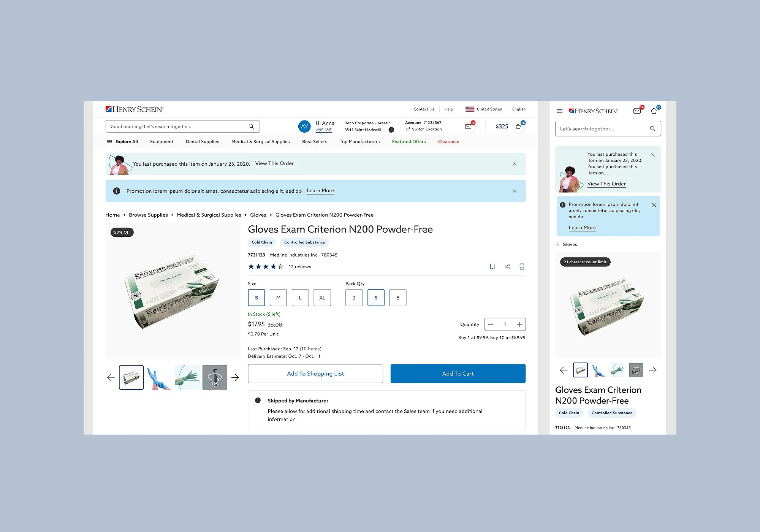Screen dimensions: 760x532
Task: Open the mobile hamburger menu icon
Action: 559,111
